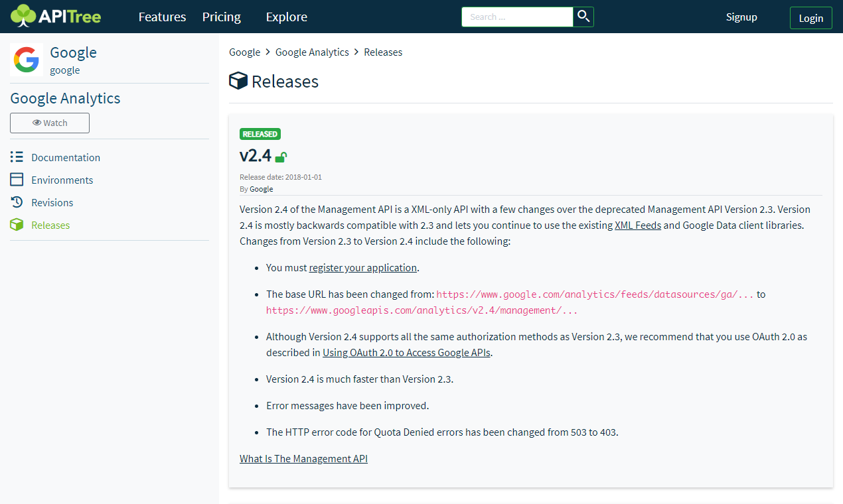Viewport: 843px width, 504px height.
Task: Click the APITree logo
Action: coord(56,17)
